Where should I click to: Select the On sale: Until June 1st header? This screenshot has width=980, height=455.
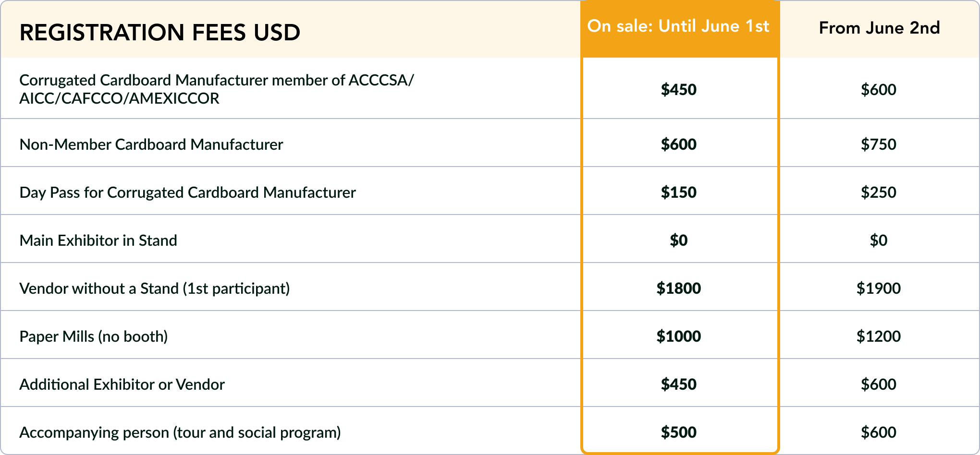678,26
